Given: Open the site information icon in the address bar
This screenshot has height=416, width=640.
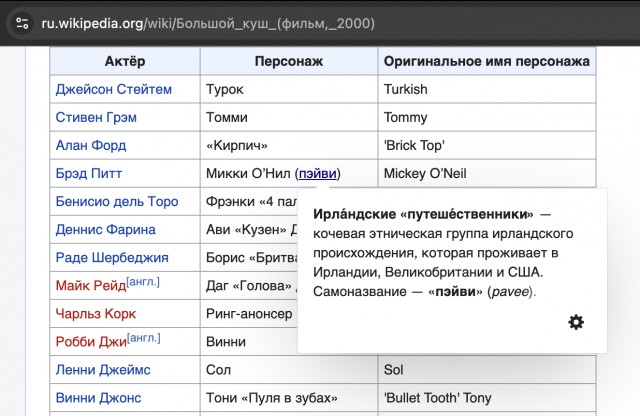Looking at the screenshot, I should point(22,23).
